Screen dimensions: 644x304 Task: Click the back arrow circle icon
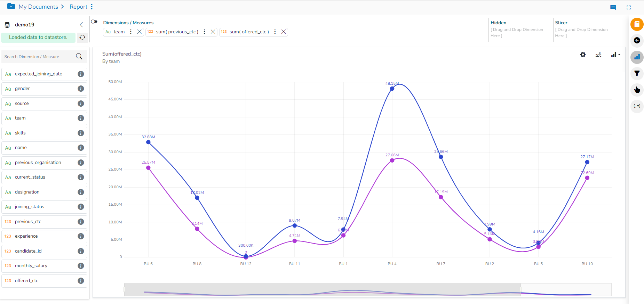(x=637, y=40)
